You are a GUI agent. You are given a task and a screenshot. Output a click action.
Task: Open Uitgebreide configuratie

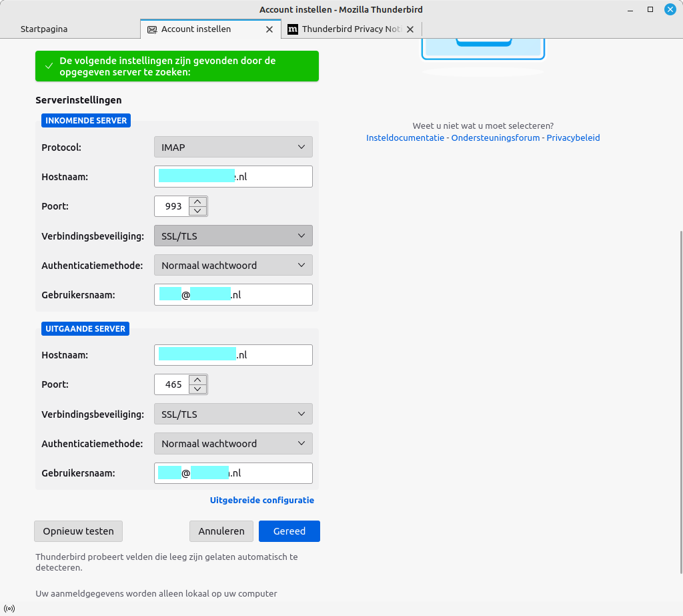point(261,500)
